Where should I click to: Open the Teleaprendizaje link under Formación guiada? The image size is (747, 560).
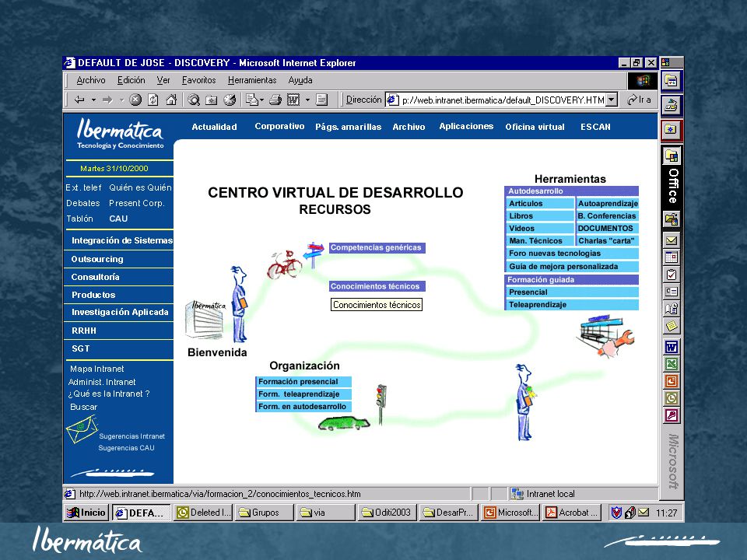click(x=572, y=305)
